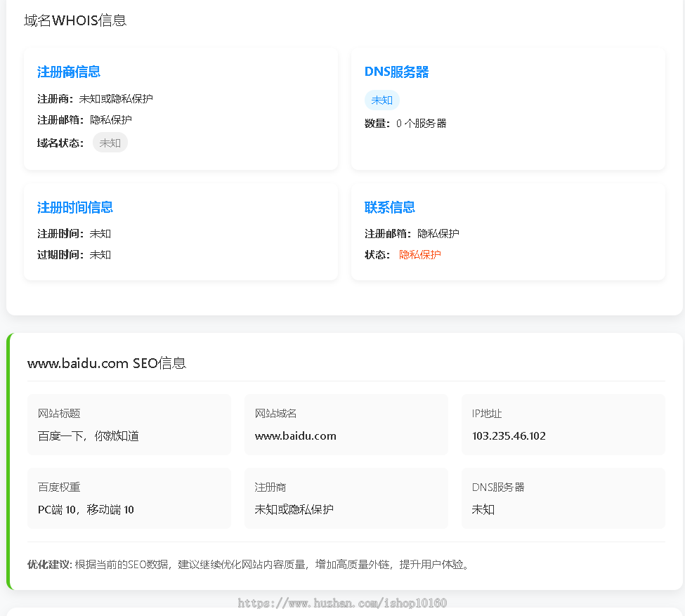Screen dimensions: 685x616
Task: Select the www.baidu.com domain value
Action: pyautogui.click(x=295, y=435)
